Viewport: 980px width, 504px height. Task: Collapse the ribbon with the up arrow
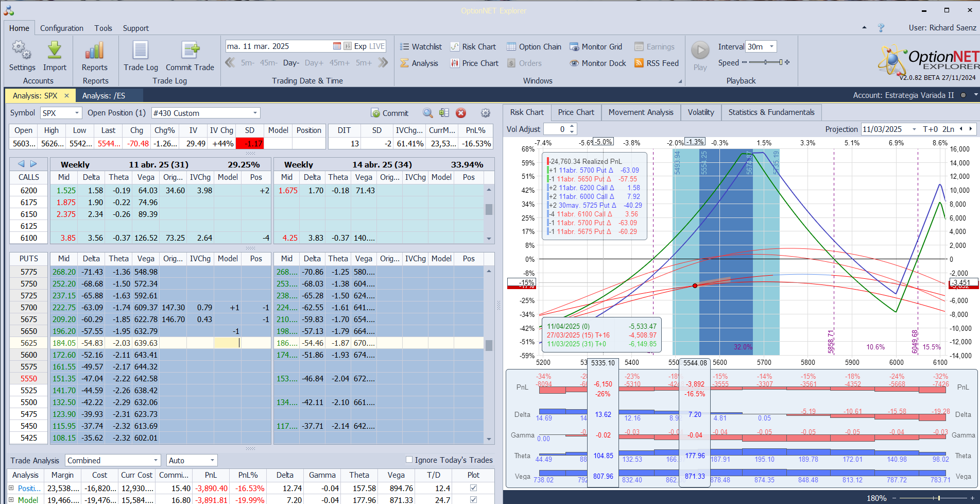point(864,28)
